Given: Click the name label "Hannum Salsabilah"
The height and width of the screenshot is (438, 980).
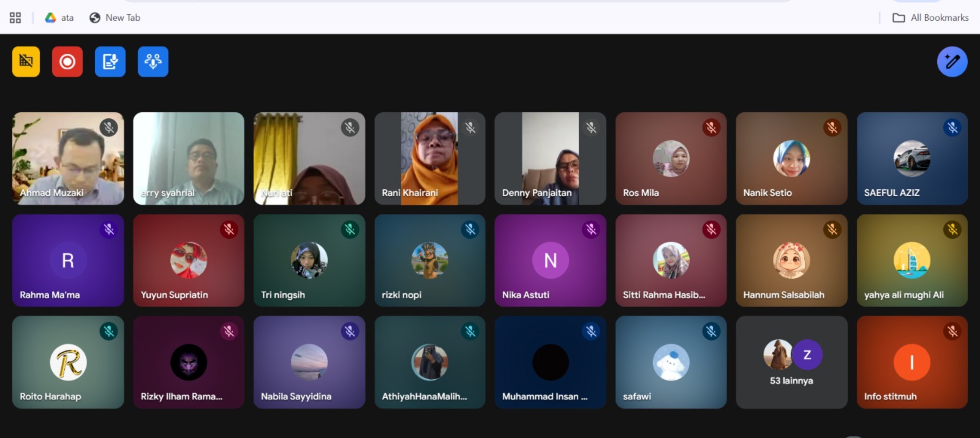Looking at the screenshot, I should [783, 295].
